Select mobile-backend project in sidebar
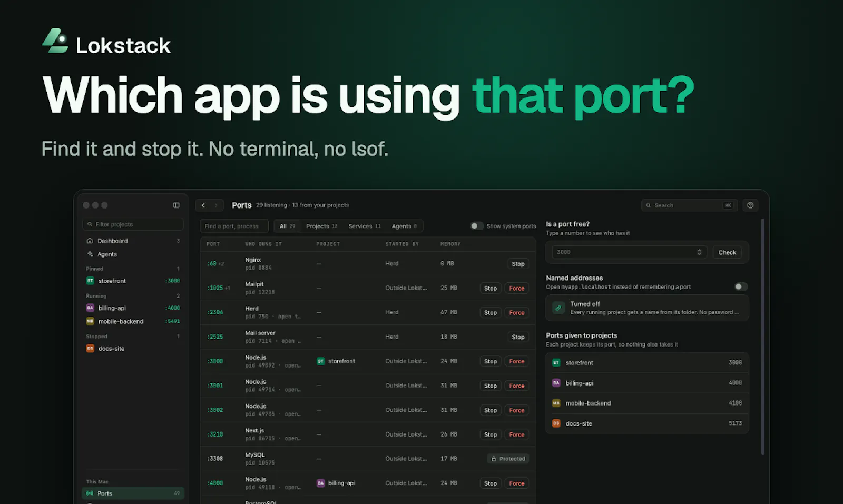Screen dimensions: 843x504 pyautogui.click(x=133, y=321)
